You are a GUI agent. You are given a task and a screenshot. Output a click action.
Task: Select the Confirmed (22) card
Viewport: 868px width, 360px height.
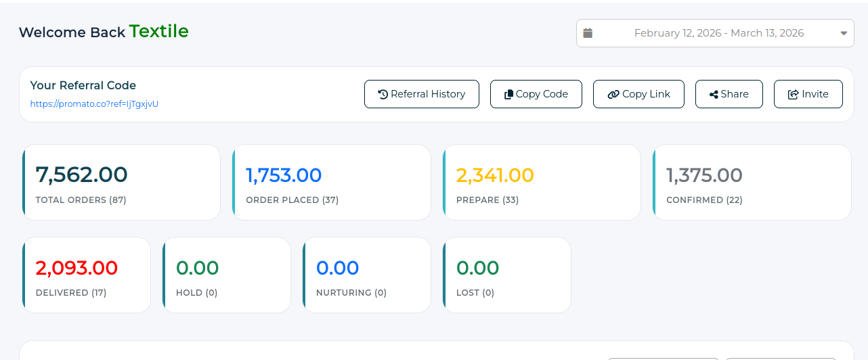752,182
